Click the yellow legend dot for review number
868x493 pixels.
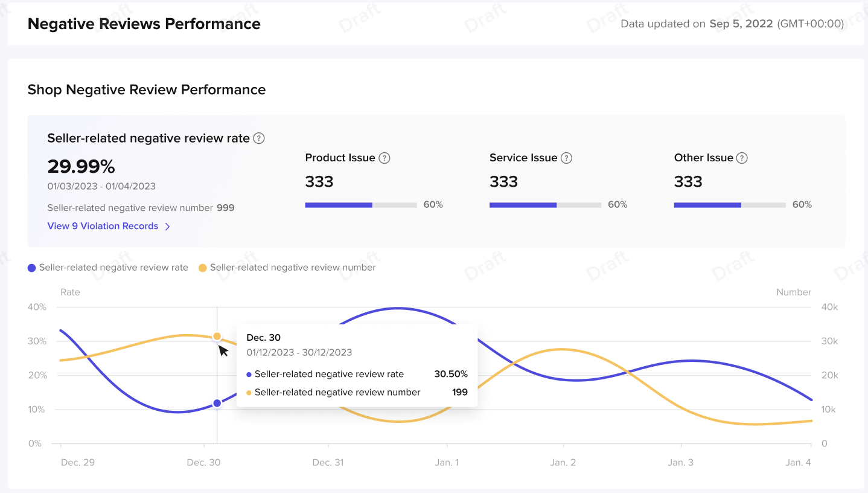(203, 268)
